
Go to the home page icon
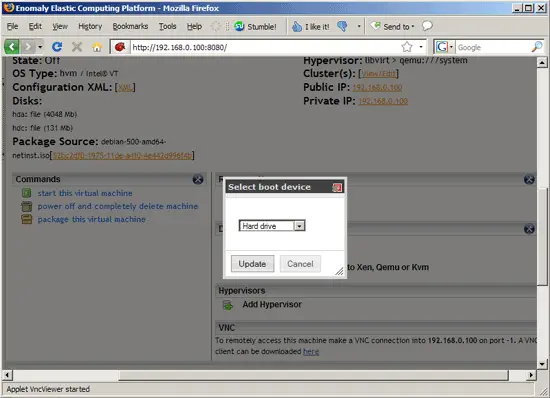click(x=97, y=47)
